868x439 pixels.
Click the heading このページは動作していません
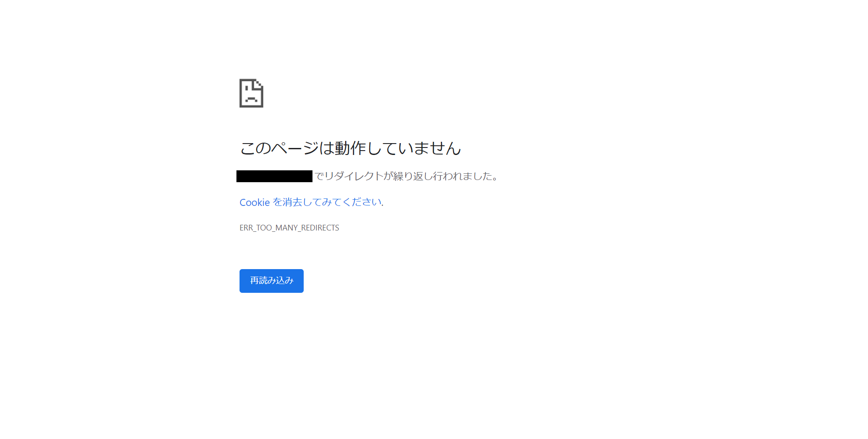[350, 148]
